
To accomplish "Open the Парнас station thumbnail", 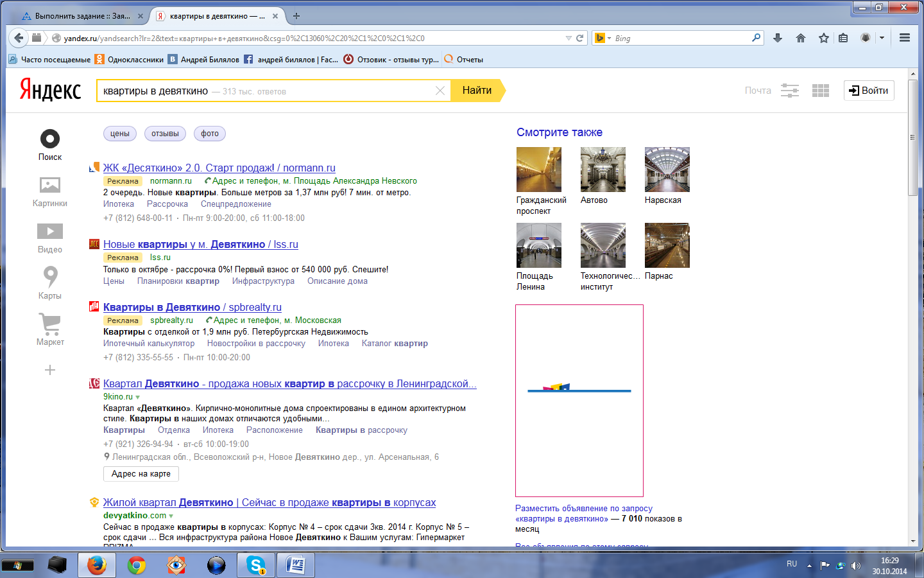I will [x=667, y=245].
